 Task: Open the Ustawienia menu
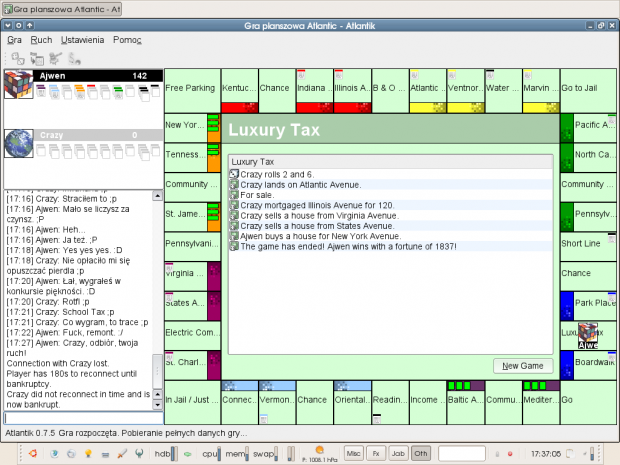82,39
